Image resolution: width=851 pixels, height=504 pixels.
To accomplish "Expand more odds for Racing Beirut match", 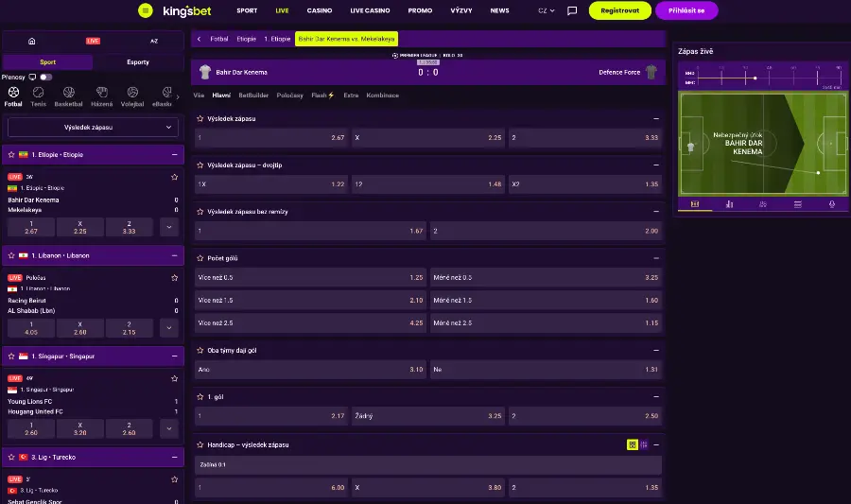I will 169,328.
